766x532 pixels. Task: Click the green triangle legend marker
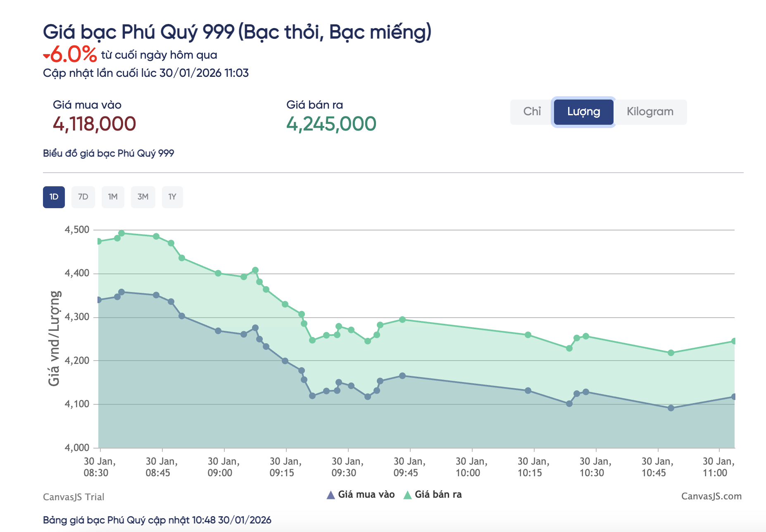pos(408,494)
